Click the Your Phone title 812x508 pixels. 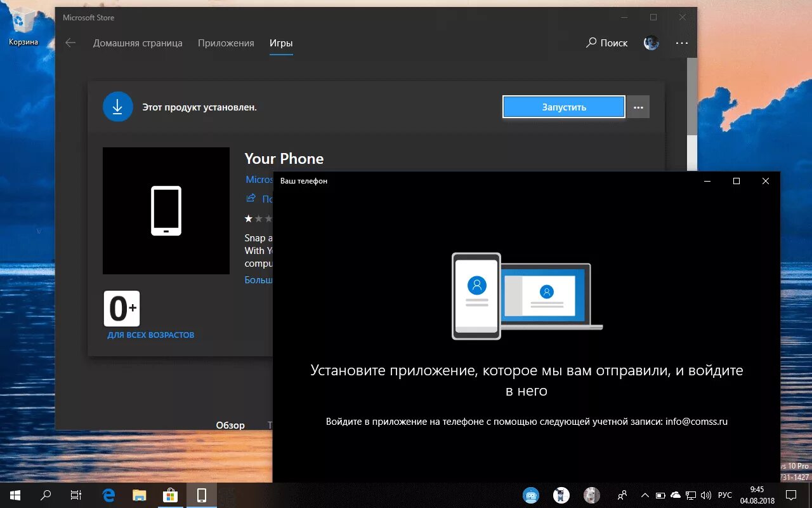284,159
